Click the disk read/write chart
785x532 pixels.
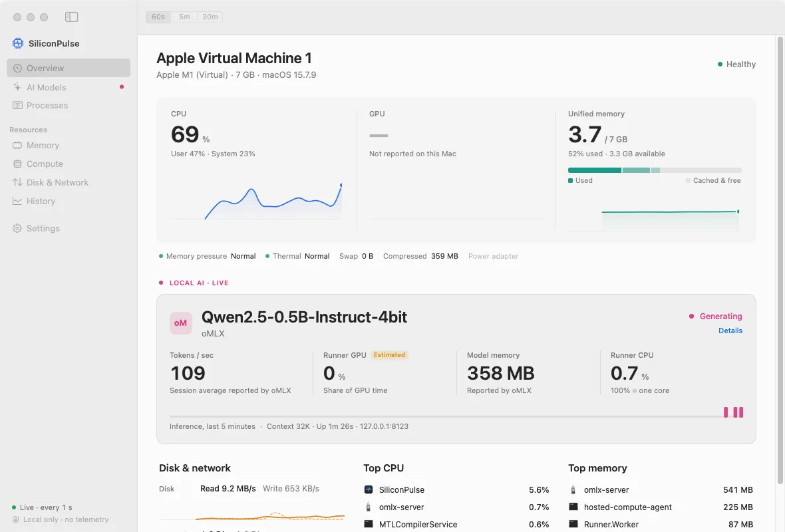(252, 516)
